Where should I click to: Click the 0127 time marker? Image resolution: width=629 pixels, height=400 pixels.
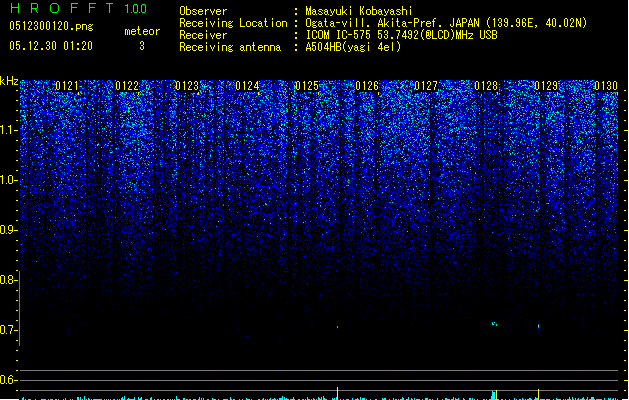coord(426,86)
